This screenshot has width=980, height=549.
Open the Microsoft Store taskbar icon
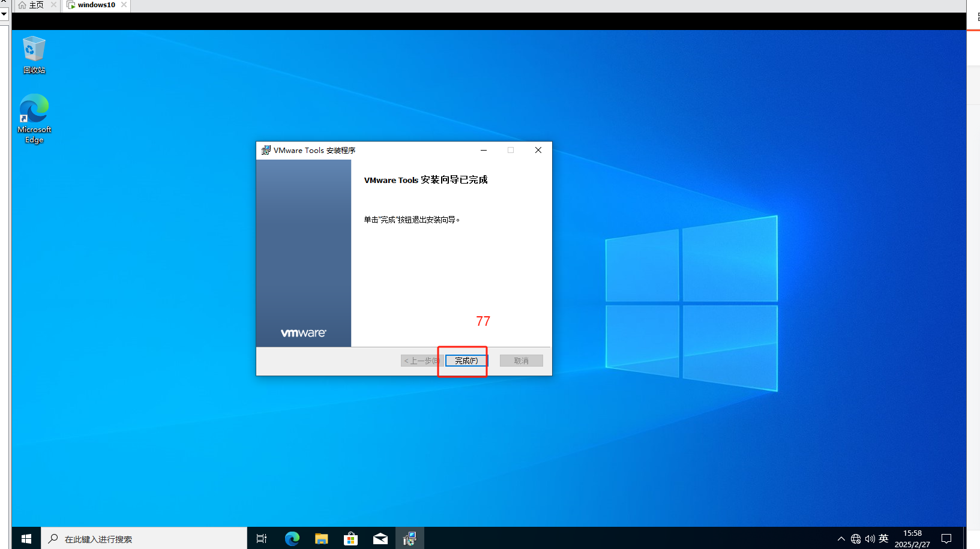point(351,538)
